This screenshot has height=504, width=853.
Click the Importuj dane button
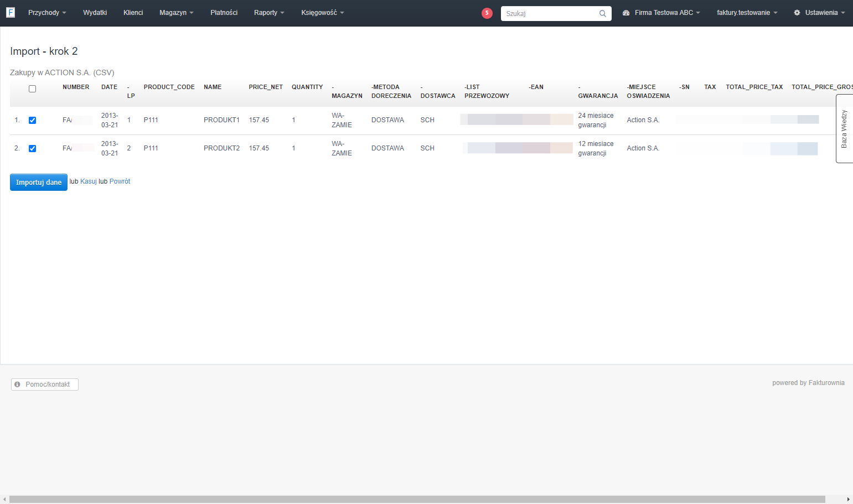tap(39, 183)
